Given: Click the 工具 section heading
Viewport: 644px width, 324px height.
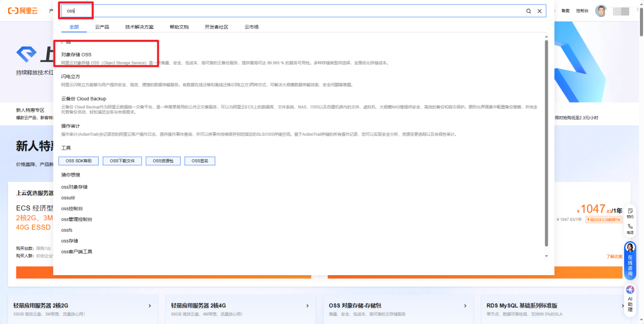Looking at the screenshot, I should coord(66,148).
